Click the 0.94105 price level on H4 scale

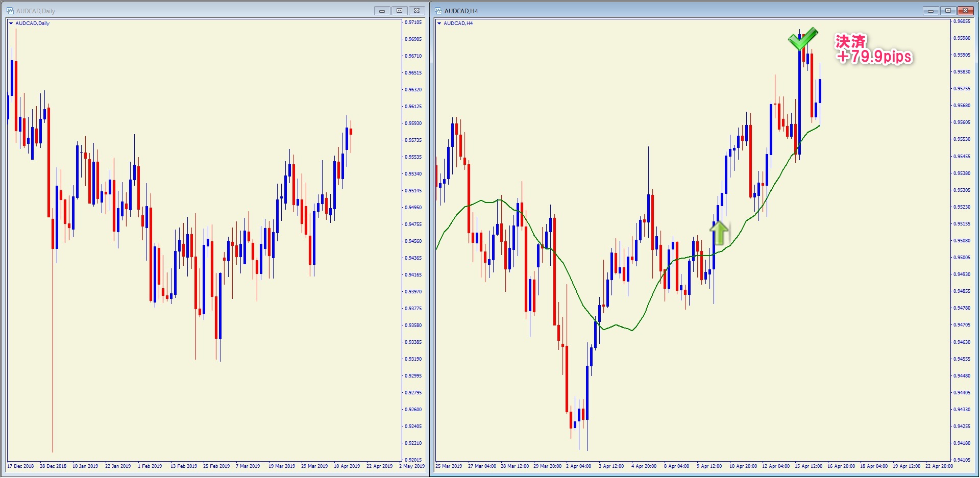pos(962,460)
